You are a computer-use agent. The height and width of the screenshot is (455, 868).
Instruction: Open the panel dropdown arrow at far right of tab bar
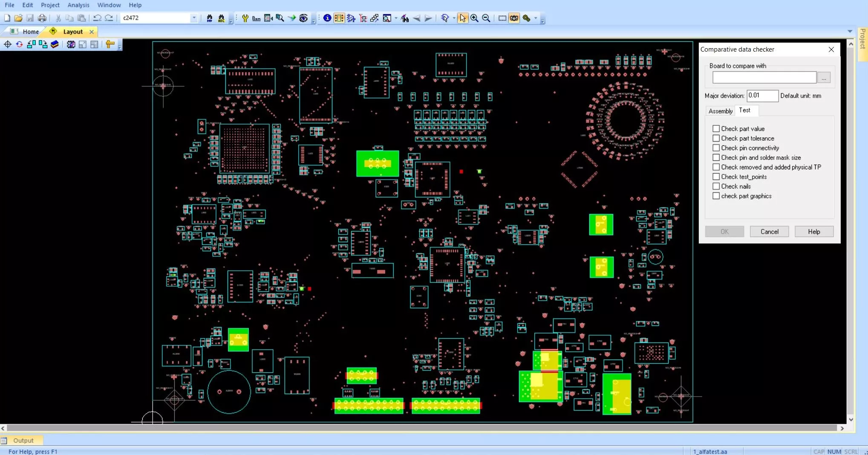[850, 31]
